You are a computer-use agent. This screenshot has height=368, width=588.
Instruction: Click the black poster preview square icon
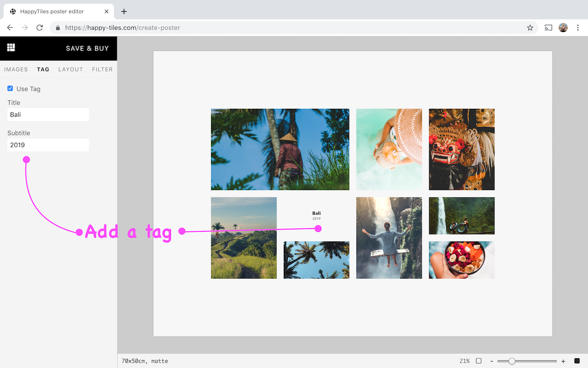coord(577,361)
